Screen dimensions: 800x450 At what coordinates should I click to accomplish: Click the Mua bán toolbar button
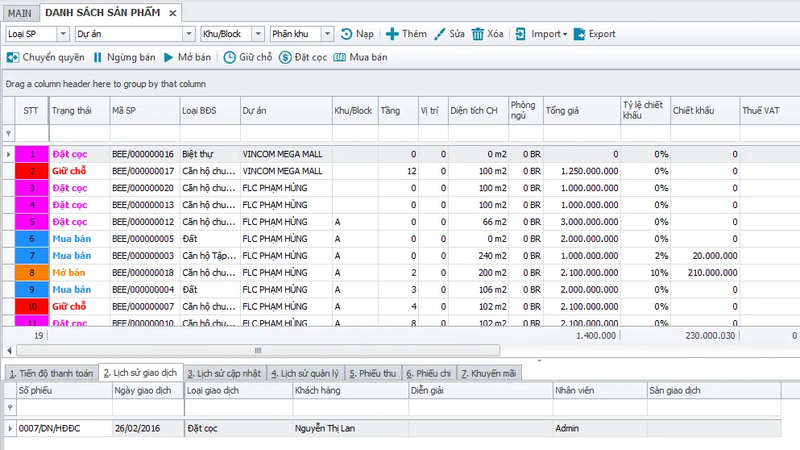(362, 57)
